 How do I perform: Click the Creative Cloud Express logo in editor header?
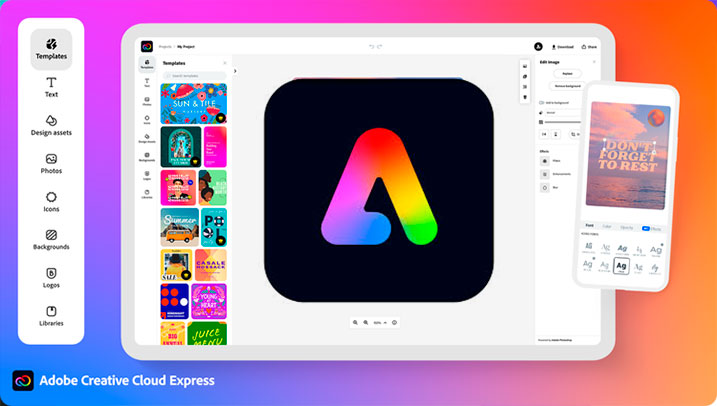[147, 46]
